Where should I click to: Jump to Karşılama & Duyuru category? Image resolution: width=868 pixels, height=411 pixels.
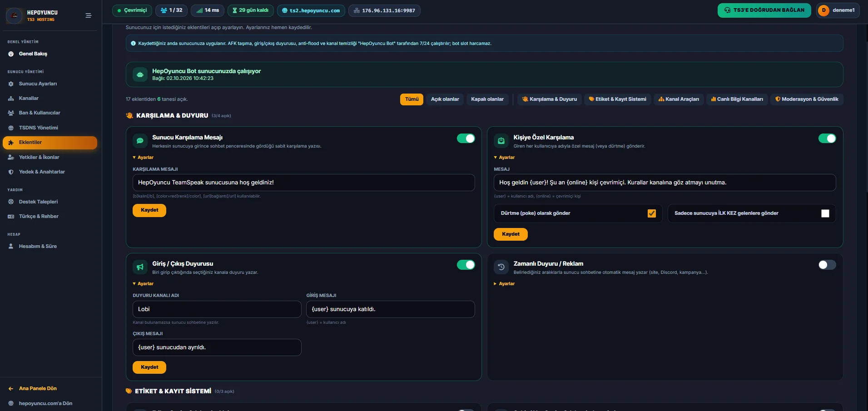click(x=550, y=99)
